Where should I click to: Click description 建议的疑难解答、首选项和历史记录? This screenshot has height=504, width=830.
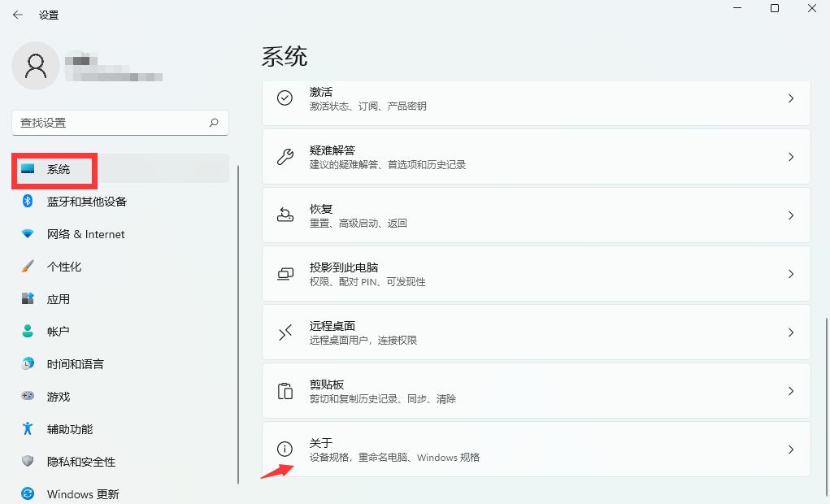pyautogui.click(x=388, y=165)
